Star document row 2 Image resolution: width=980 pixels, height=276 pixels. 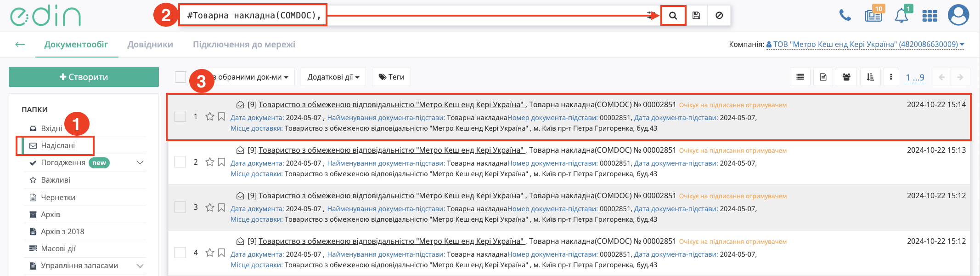click(210, 162)
